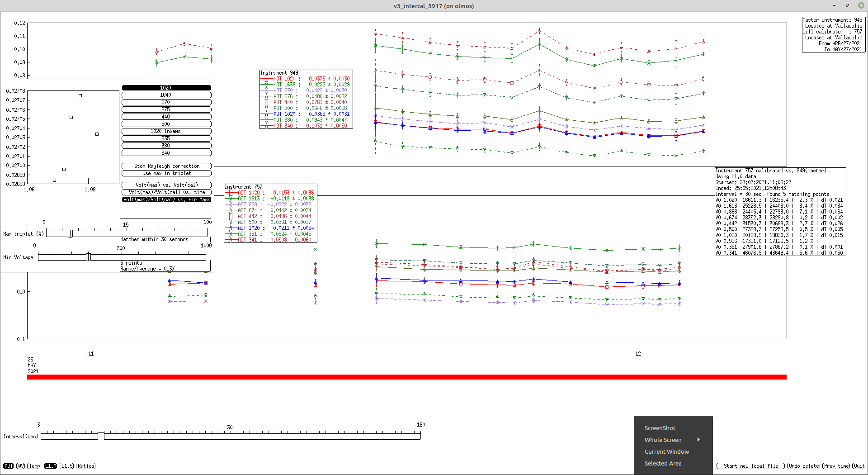Click the top data point in scatter plot
Viewport: 868px width, 475px height.
pyautogui.click(x=80, y=95)
